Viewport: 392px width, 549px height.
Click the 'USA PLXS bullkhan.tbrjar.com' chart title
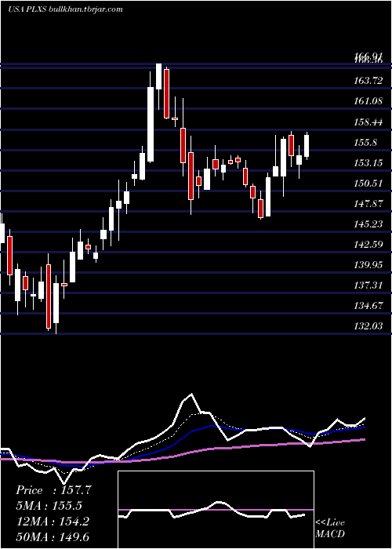65,9
